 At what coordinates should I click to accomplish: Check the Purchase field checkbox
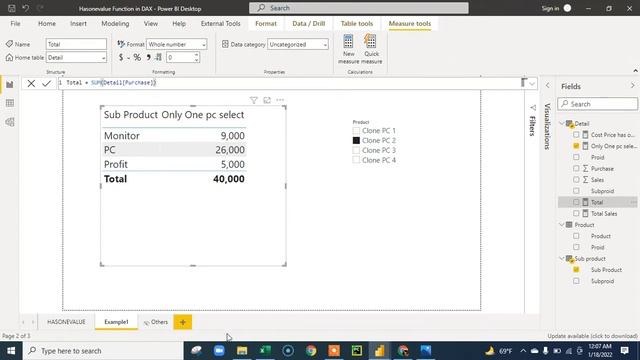[x=576, y=168]
